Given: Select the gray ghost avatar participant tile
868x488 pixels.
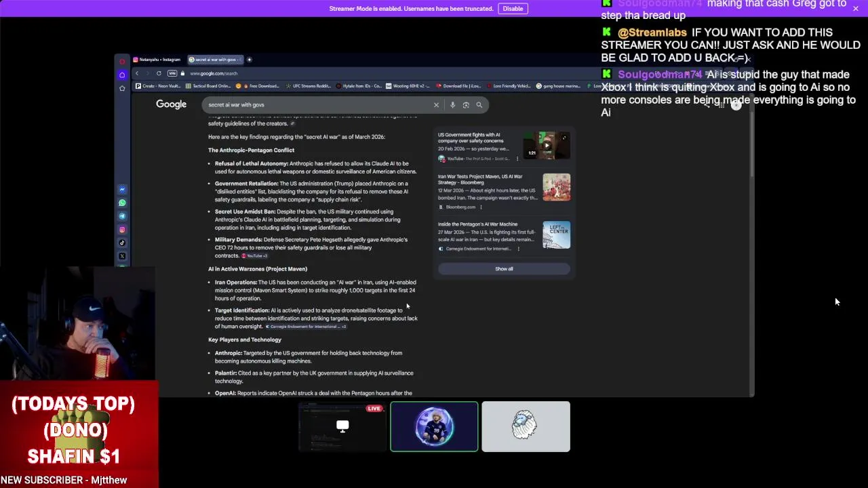Looking at the screenshot, I should (526, 426).
